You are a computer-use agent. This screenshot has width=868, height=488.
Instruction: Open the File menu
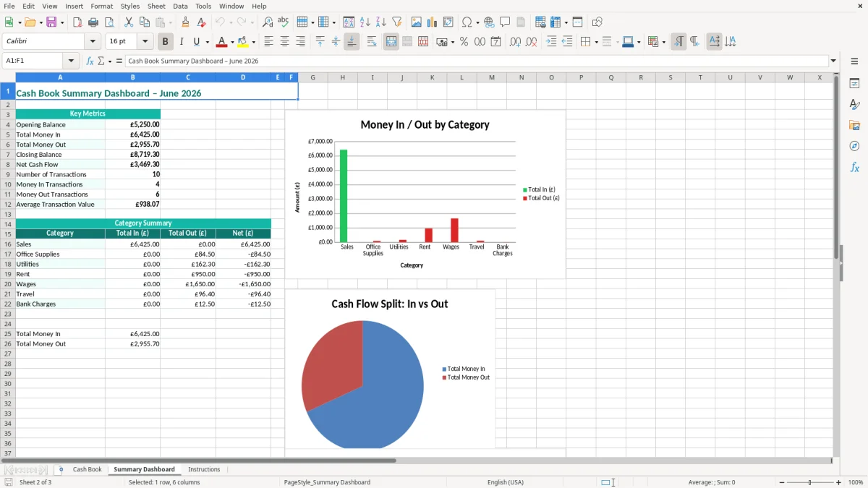(x=9, y=6)
